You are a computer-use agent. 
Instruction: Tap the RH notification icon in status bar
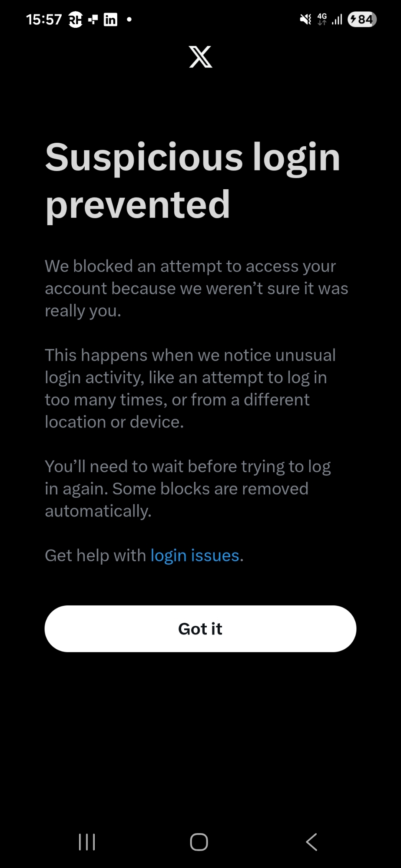[76, 20]
